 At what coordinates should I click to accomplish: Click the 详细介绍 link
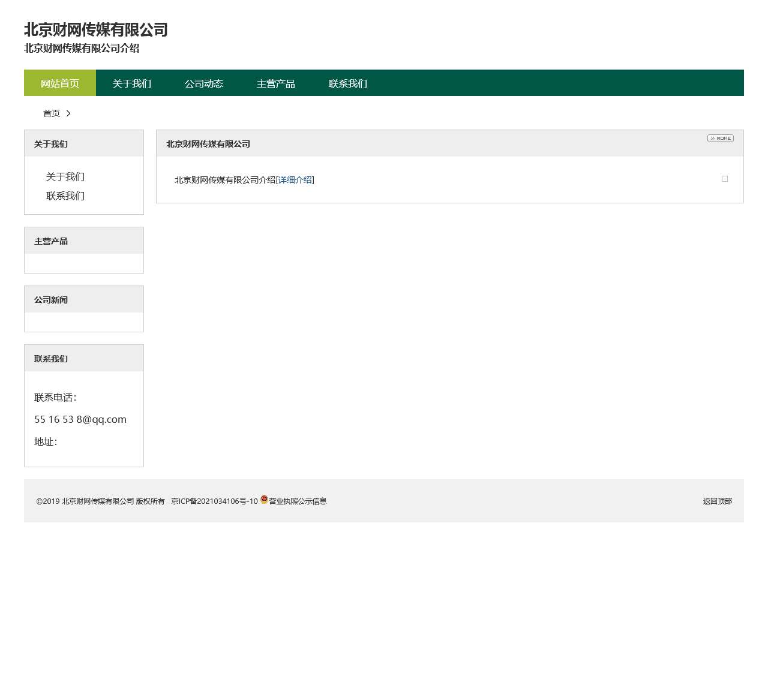(295, 180)
